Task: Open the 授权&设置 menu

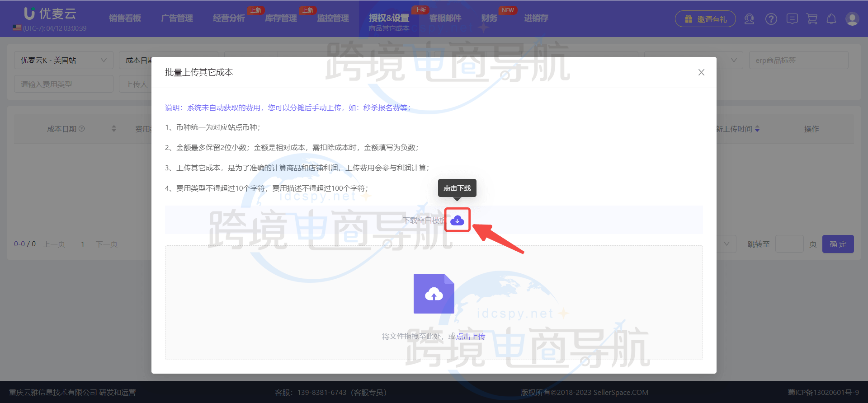Action: (x=389, y=18)
